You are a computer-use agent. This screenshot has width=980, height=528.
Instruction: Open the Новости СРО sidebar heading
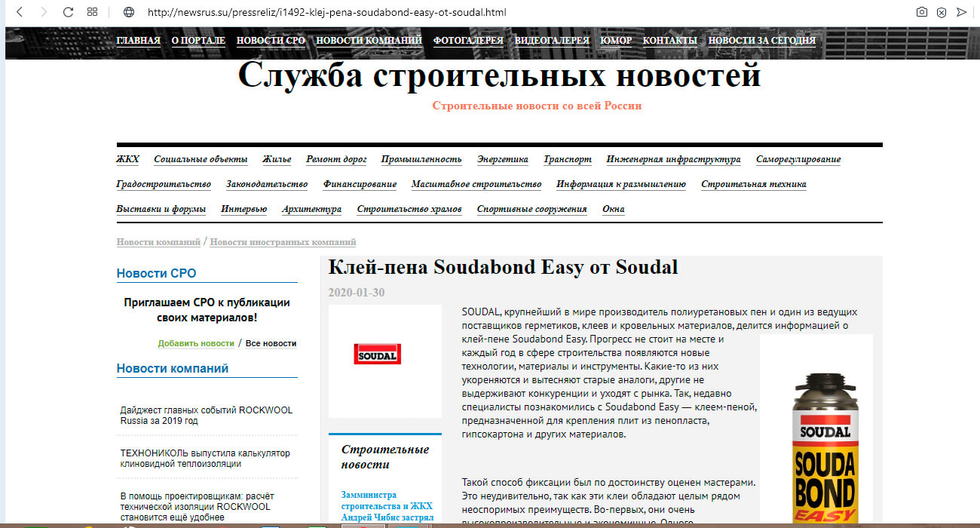tap(156, 273)
